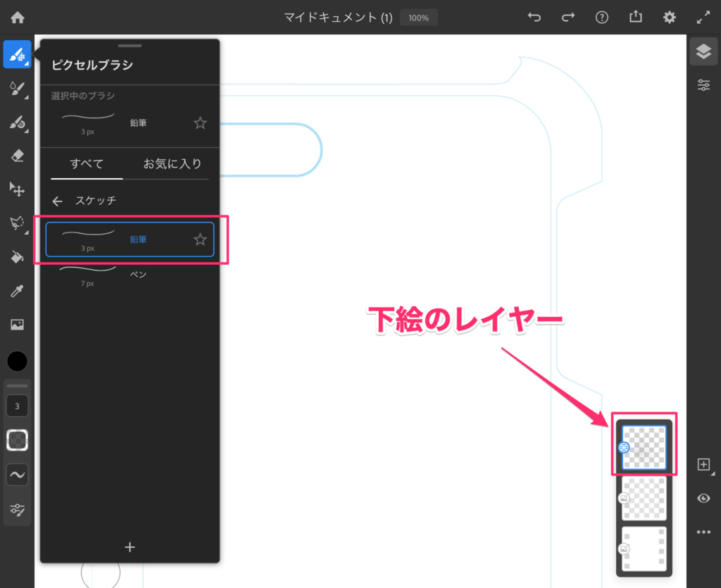Toggle layer visibility eye icon
The image size is (721, 588).
(703, 499)
